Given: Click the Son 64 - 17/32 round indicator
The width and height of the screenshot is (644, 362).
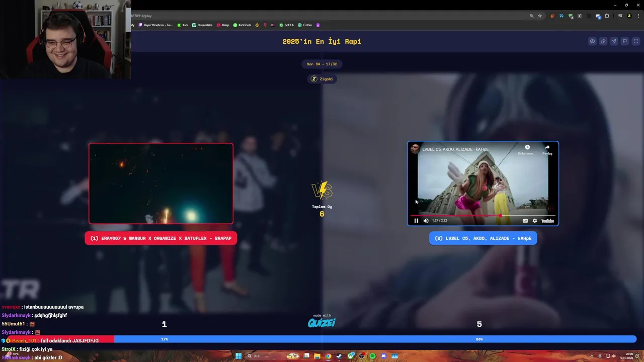Looking at the screenshot, I should tap(322, 64).
